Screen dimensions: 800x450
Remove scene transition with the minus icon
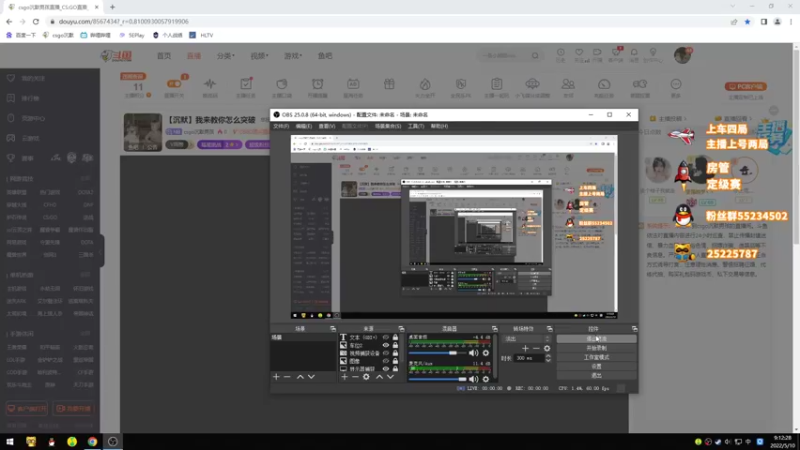(536, 348)
